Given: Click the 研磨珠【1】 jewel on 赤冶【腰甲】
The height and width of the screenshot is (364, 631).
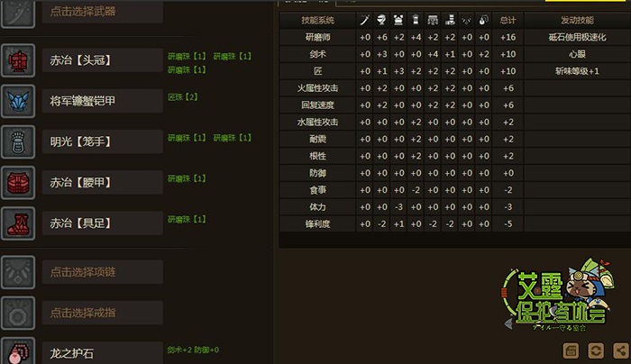Looking at the screenshot, I should click(x=187, y=178).
